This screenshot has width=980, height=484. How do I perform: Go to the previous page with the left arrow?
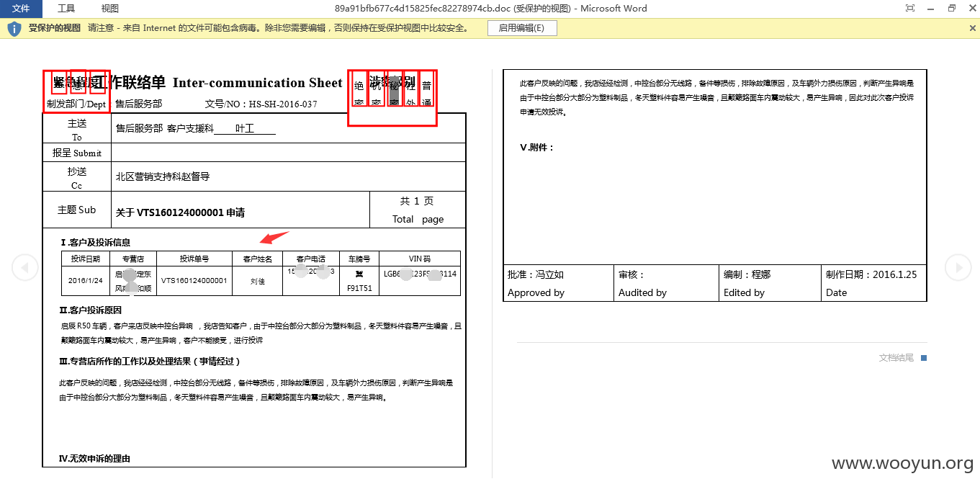[25, 267]
